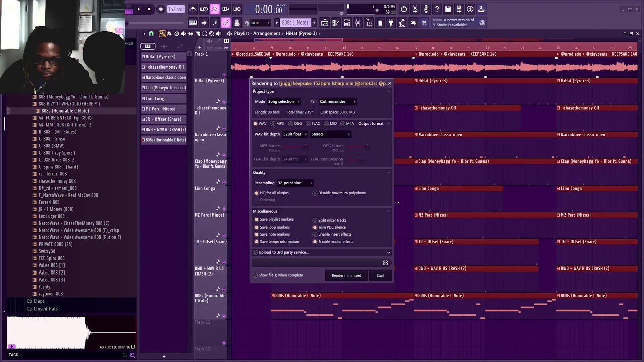Select Linn Conga in pattern picker

(x=164, y=99)
